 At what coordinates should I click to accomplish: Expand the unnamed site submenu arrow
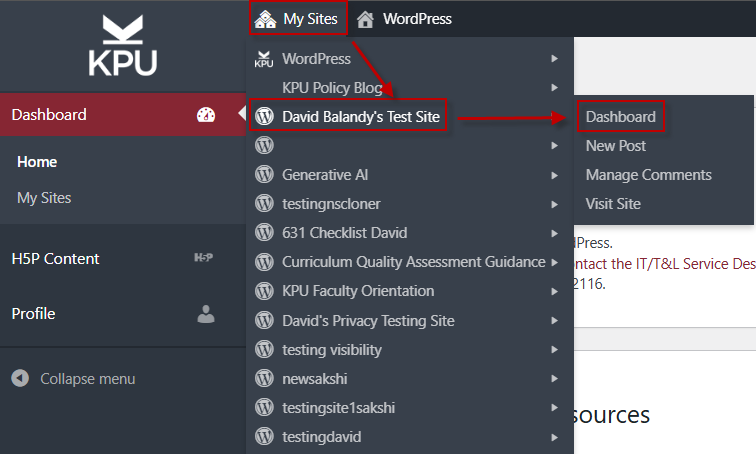pyautogui.click(x=554, y=146)
